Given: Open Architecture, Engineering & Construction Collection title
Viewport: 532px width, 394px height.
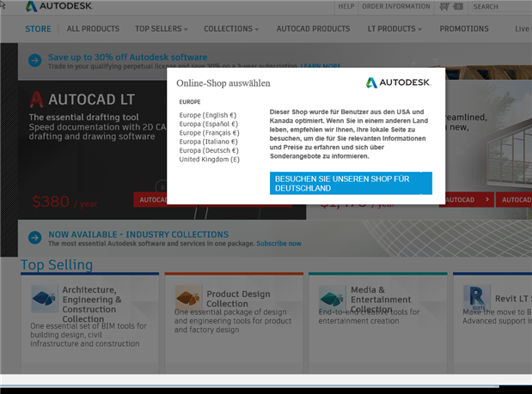Looking at the screenshot, I should tap(92, 304).
